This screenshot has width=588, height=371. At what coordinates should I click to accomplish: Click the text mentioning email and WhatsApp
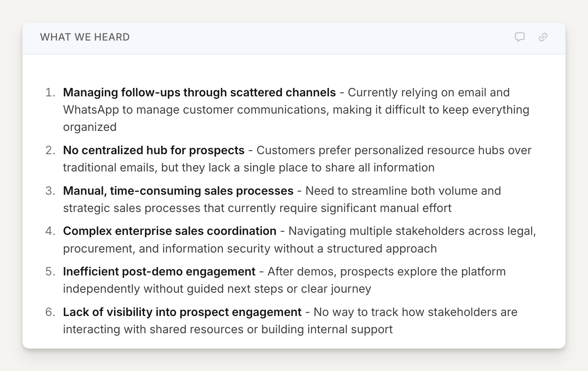(296, 110)
